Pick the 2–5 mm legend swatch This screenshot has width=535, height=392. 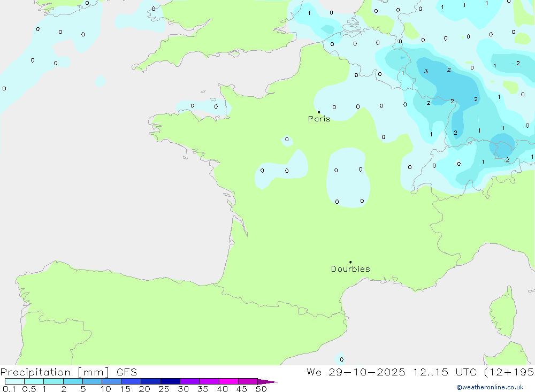coord(73,381)
